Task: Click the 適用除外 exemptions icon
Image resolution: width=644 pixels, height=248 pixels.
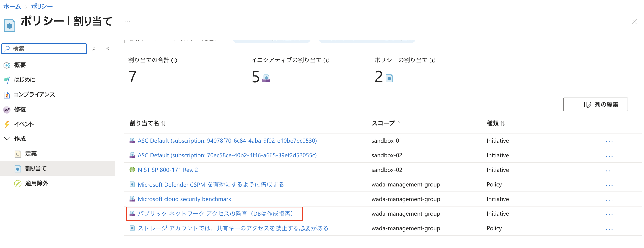Action: point(18,183)
